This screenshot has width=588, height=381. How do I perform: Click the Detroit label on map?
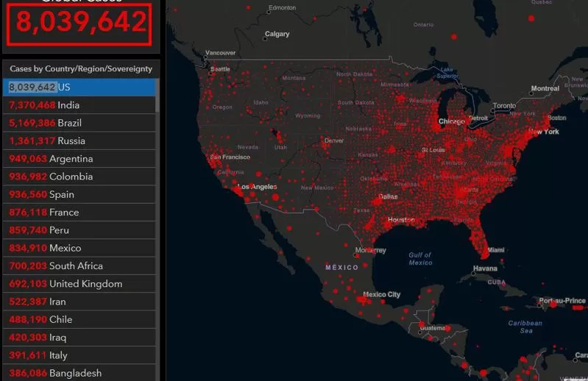point(478,118)
